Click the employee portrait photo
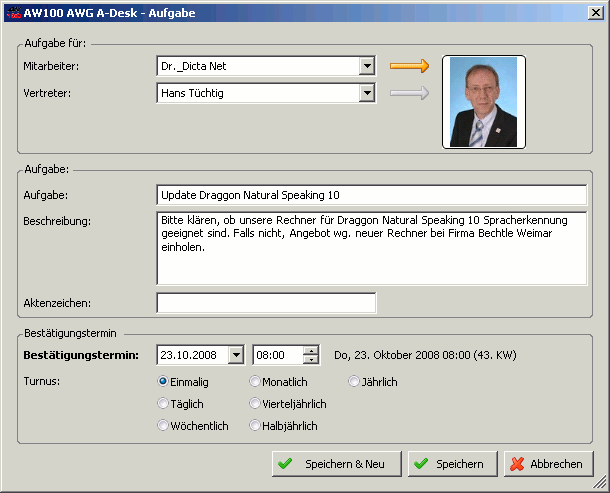610x493 pixels. tap(484, 102)
